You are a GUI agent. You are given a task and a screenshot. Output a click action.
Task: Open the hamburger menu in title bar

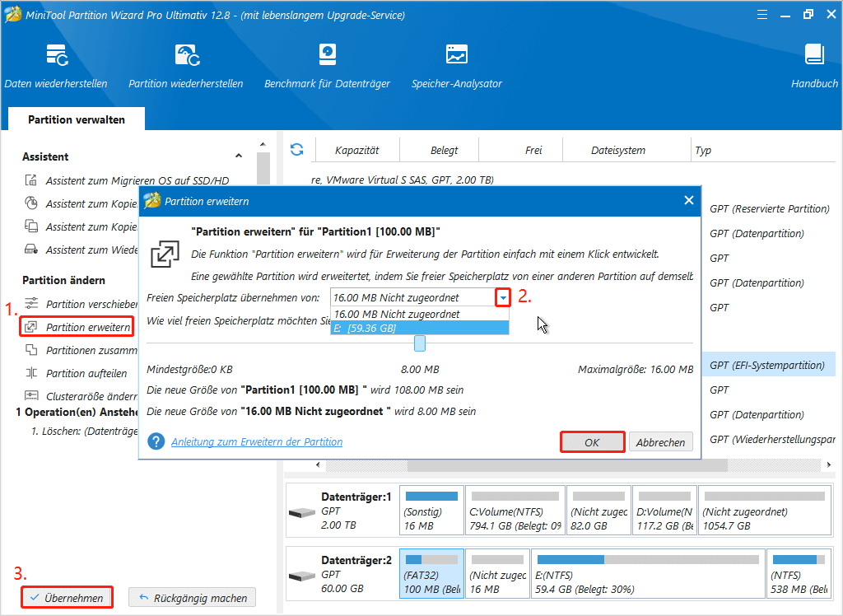[761, 15]
